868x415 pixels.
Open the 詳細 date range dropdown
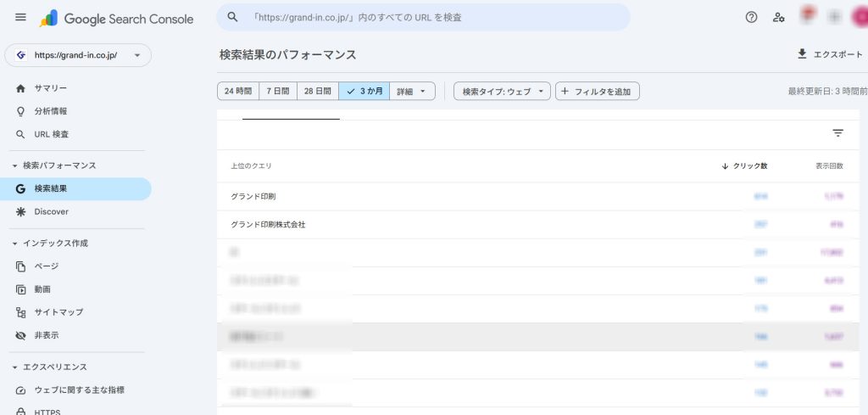point(413,92)
